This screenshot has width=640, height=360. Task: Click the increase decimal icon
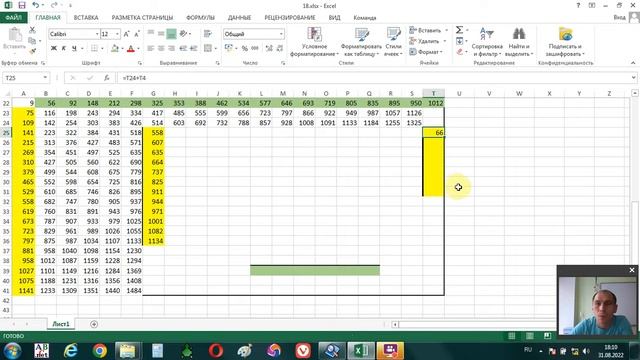coord(269,48)
